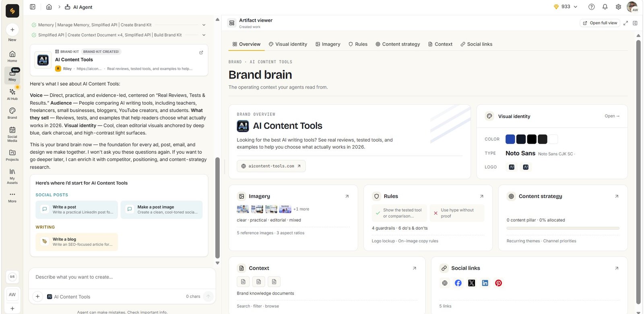Open Social Media in sidebar
Viewport: 644px width, 314px height.
(12, 134)
